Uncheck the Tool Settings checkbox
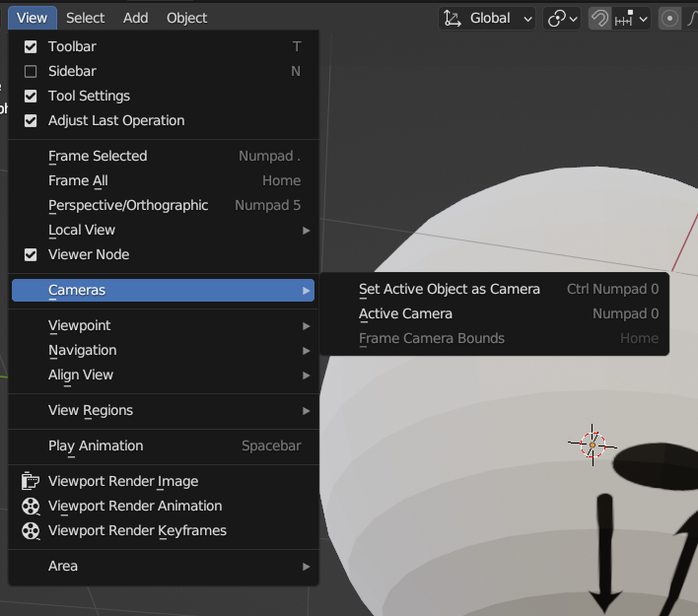 [31, 96]
